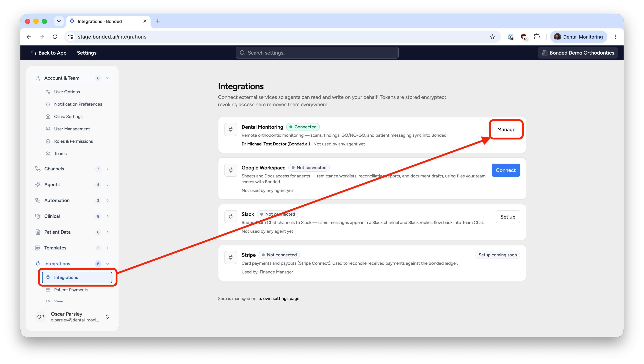Expand the Channels section

[107, 169]
